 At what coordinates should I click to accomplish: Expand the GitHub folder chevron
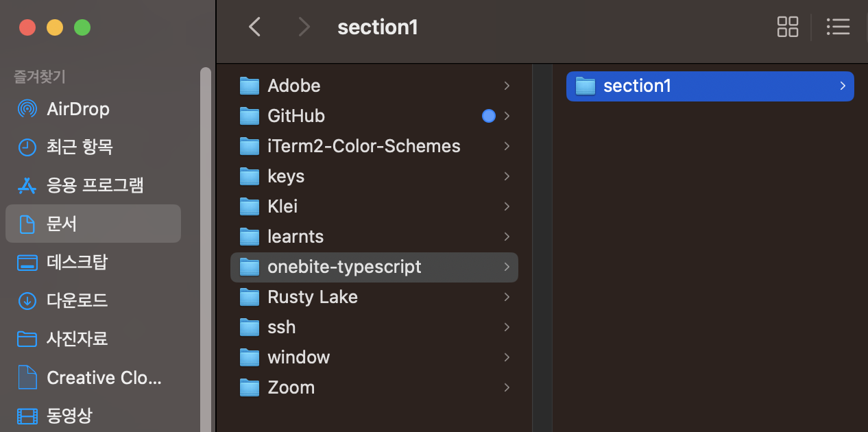pyautogui.click(x=507, y=116)
